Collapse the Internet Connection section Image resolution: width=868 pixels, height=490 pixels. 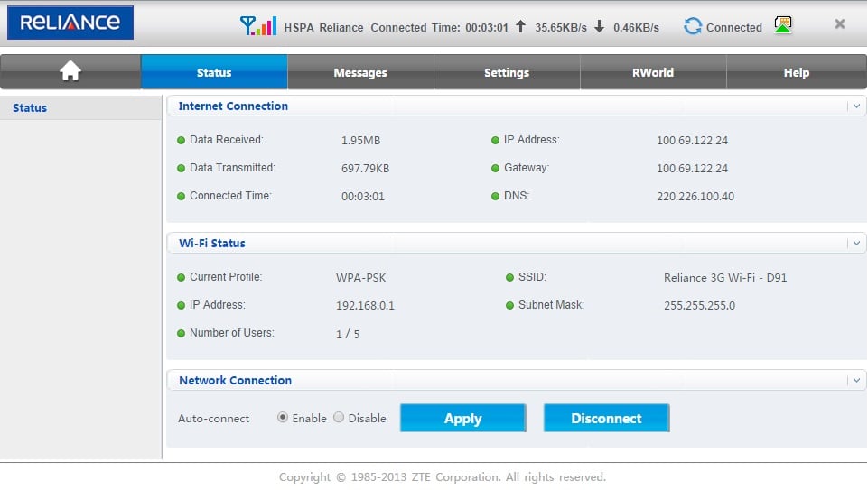click(x=856, y=106)
